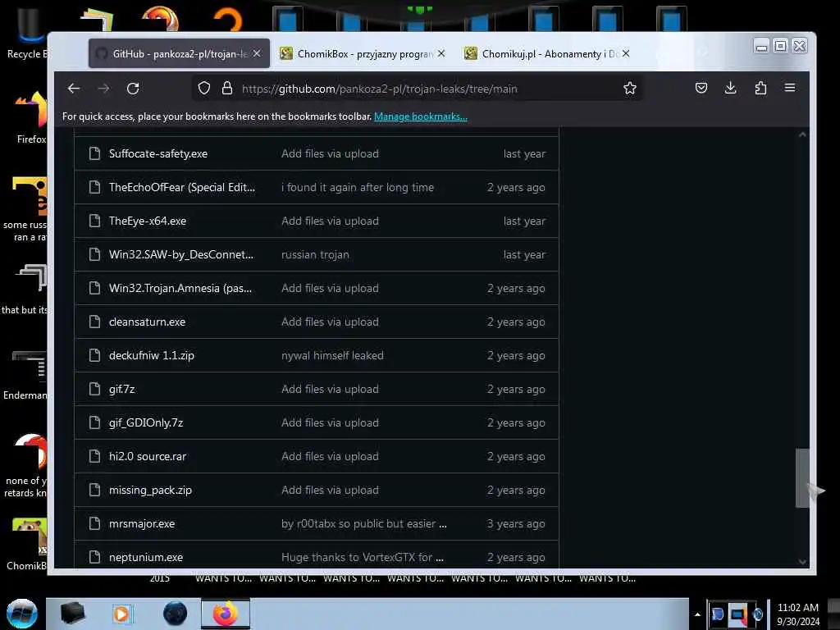Open 'nywal himself leaked' commit message
The height and width of the screenshot is (630, 840).
332,356
